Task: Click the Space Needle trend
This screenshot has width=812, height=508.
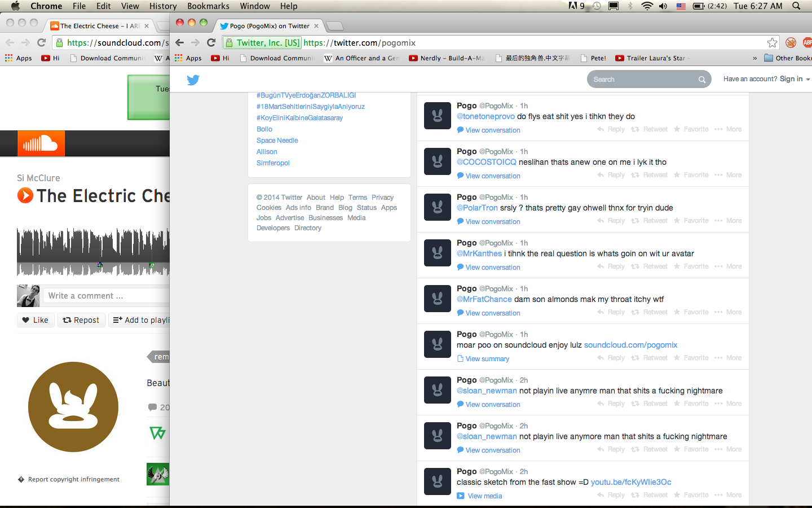Action: (277, 141)
